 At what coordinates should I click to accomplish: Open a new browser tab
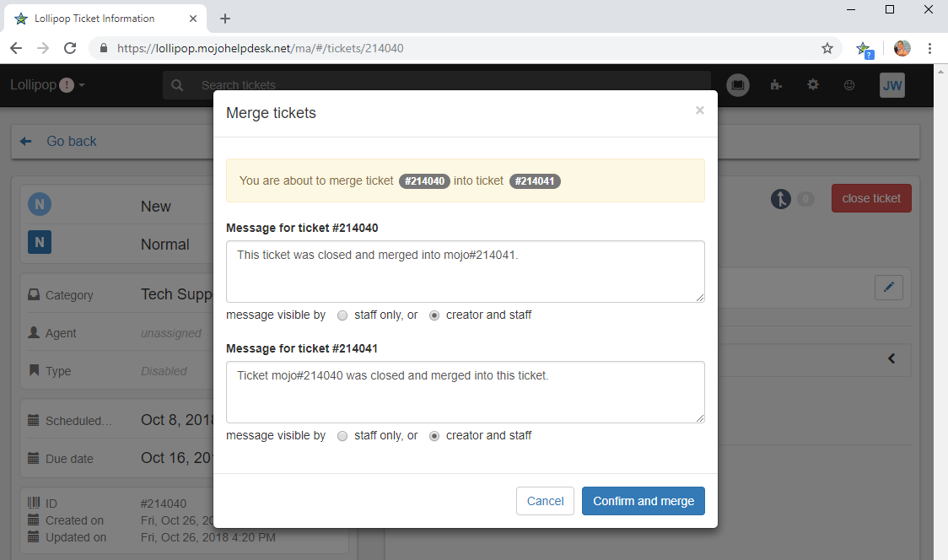coord(225,19)
